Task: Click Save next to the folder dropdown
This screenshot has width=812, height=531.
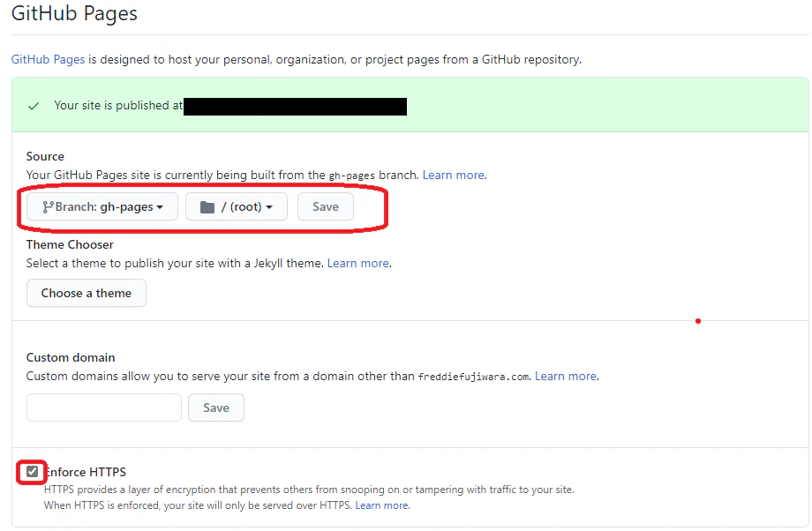Action: [x=325, y=207]
